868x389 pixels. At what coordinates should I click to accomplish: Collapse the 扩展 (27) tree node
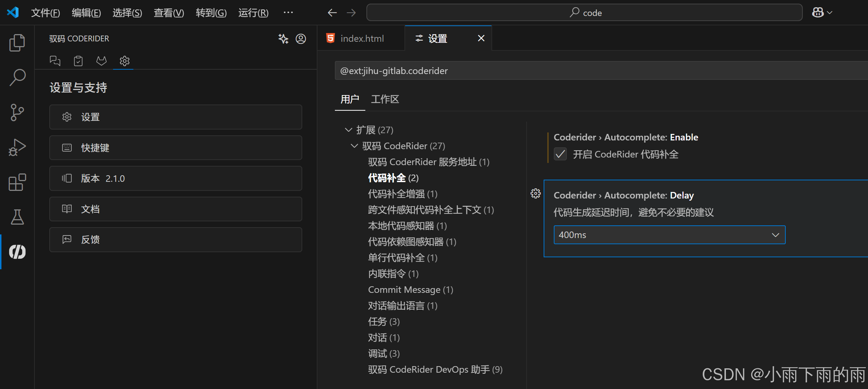pos(349,130)
